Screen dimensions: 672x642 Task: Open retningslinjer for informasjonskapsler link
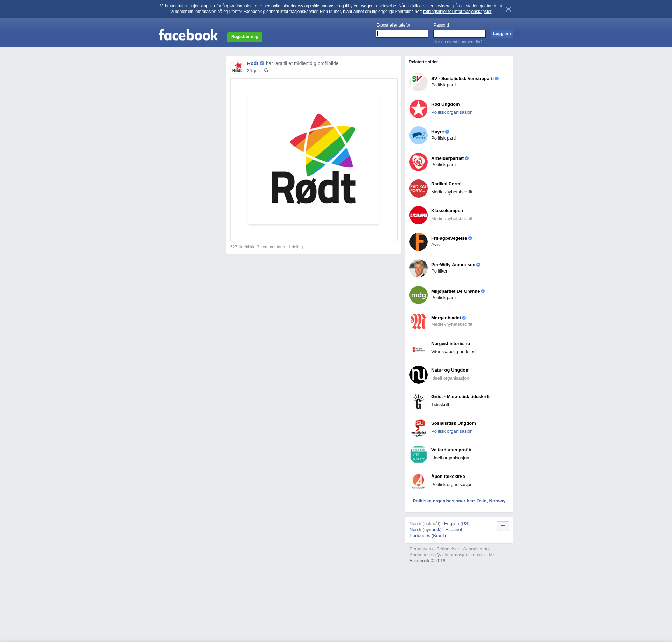457,12
